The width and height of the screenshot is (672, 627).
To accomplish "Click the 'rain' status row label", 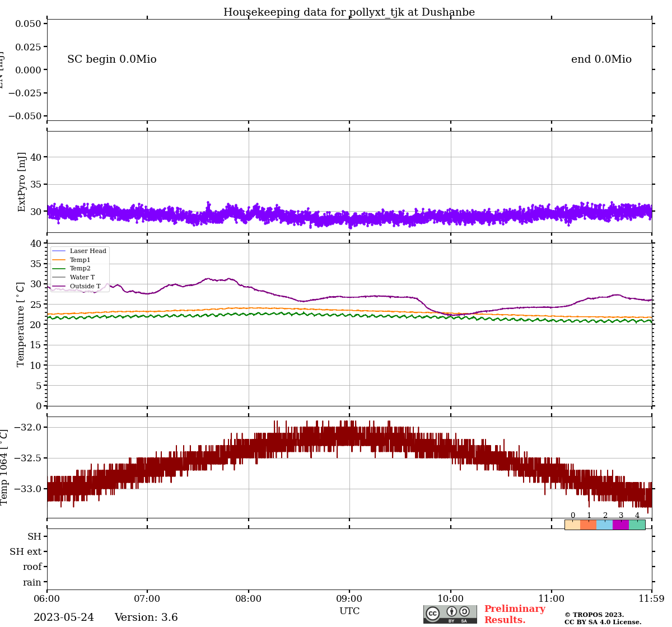I will [x=32, y=582].
